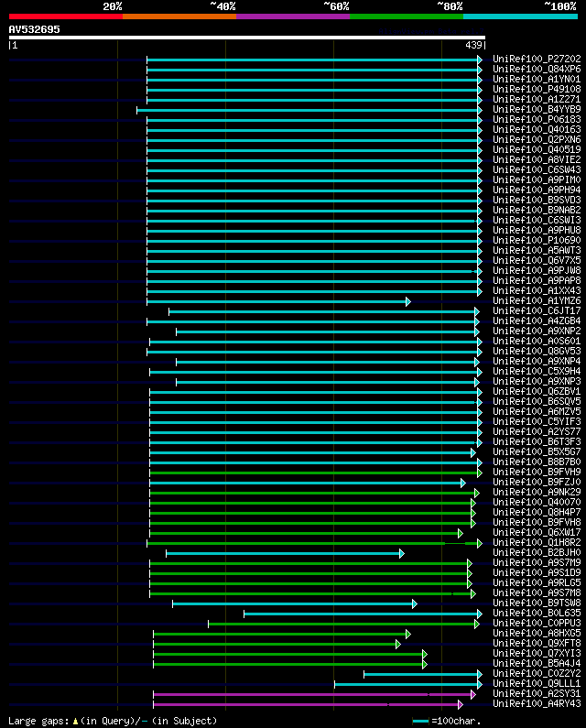
Task: Click the green bar for UniRef100_Q9XFT8
Action: 276,645
